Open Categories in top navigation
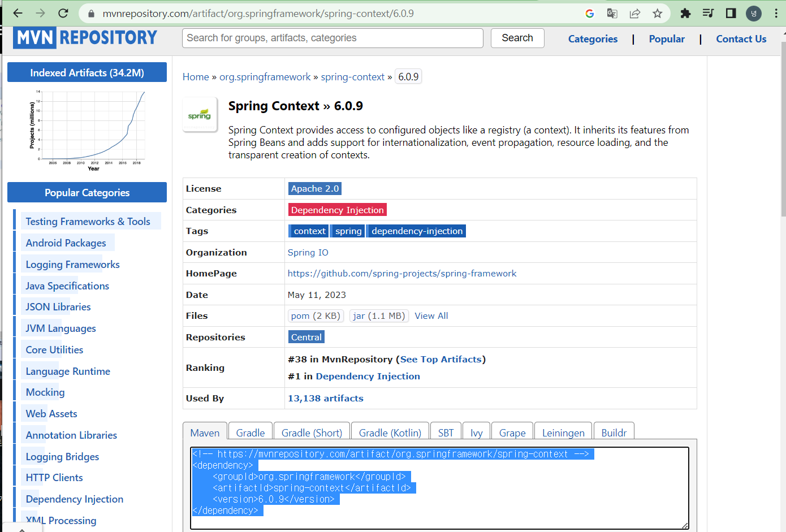The image size is (786, 532). pos(593,39)
